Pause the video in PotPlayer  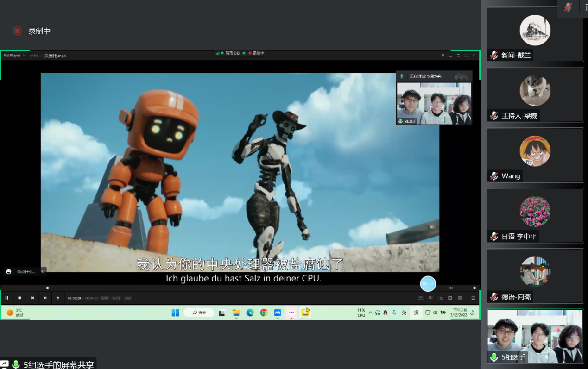click(7, 298)
